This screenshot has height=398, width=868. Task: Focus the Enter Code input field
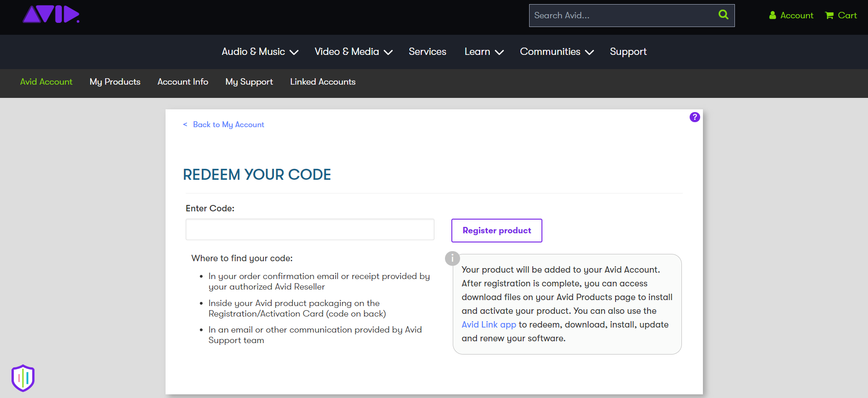pyautogui.click(x=310, y=229)
